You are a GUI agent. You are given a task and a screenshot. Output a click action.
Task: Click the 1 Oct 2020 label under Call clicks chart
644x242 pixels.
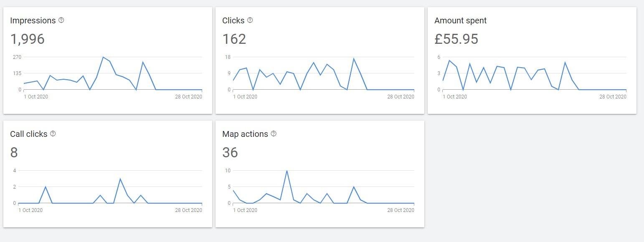point(30,210)
